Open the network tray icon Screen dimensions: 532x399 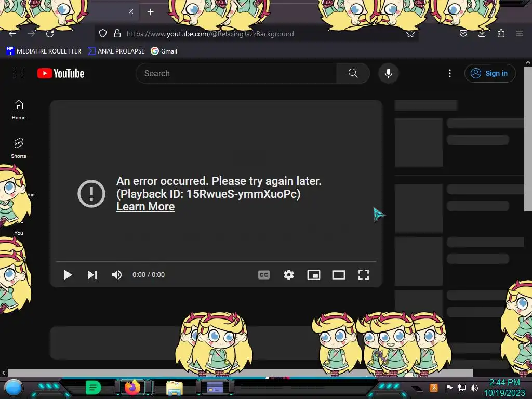click(x=462, y=388)
